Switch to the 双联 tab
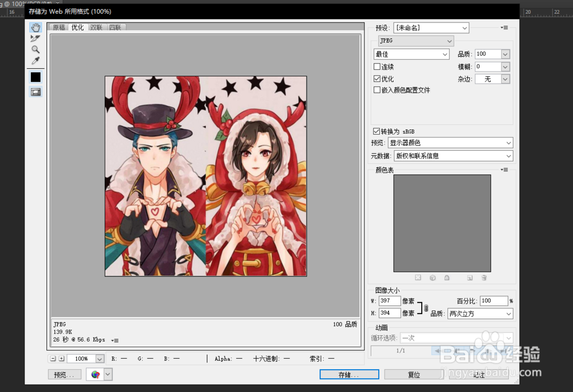 (x=96, y=28)
